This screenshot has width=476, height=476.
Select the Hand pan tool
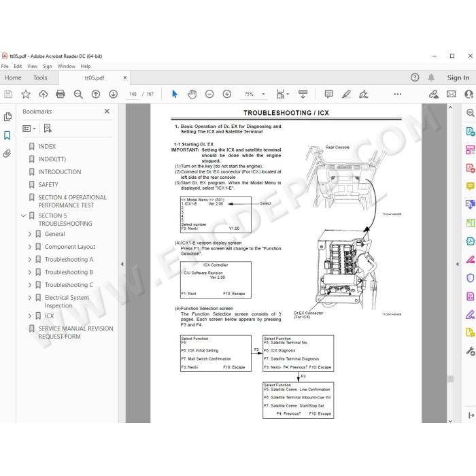[x=192, y=94]
